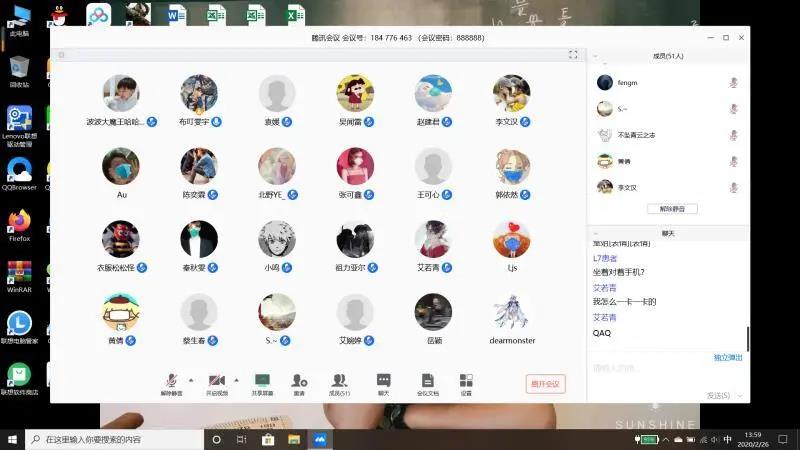Open the 邀请 invite icon
800x450 pixels.
pos(299,381)
